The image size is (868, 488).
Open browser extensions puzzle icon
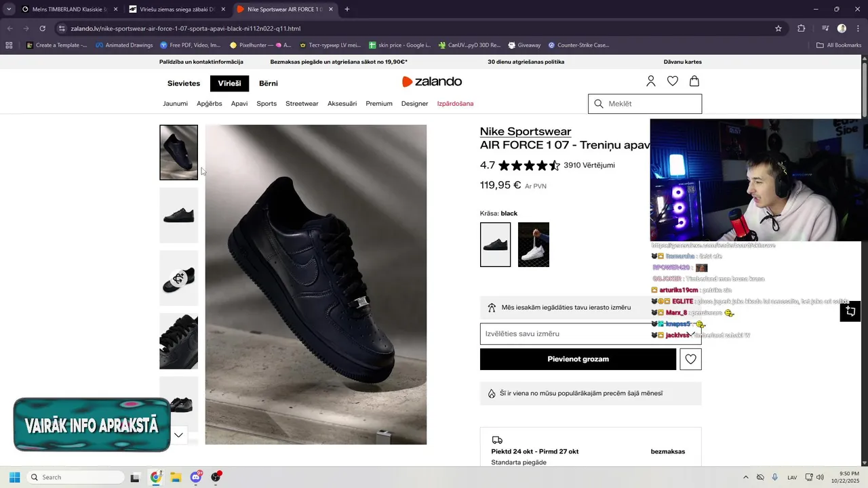802,28
